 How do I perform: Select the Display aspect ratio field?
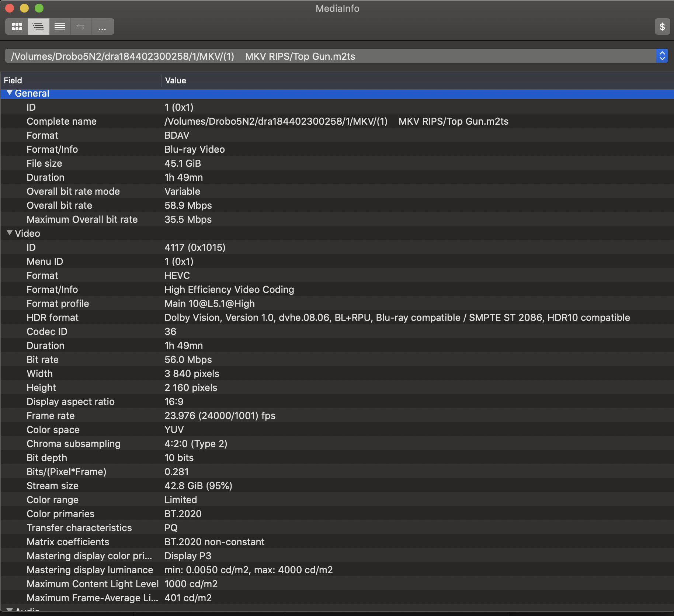tap(71, 402)
